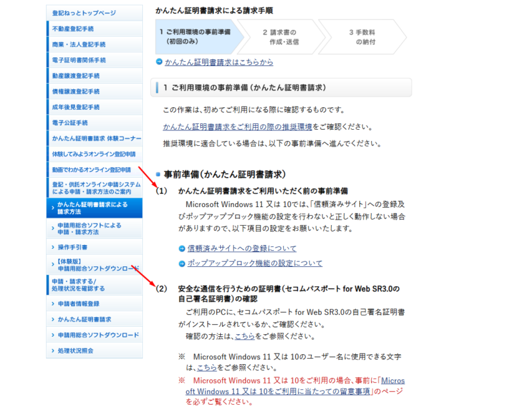Select step 2 請求書の作成・送信 tab
The image size is (532, 416).
279,37
